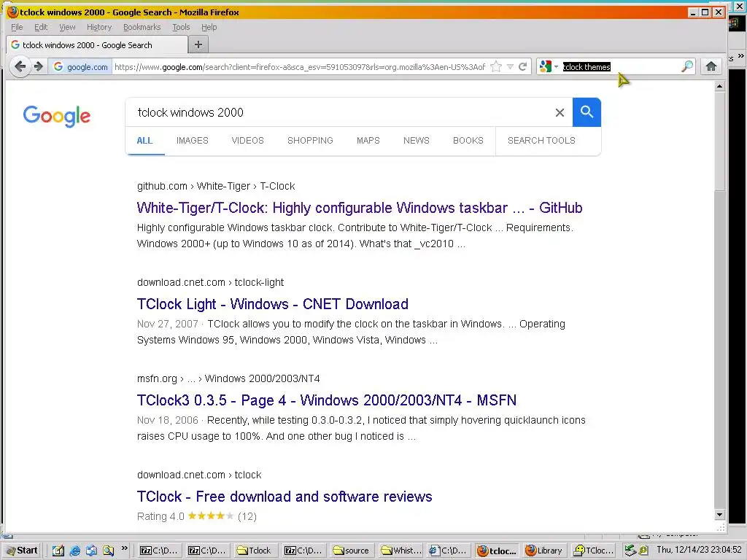747x560 pixels.
Task: Open the Help menu
Action: point(209,27)
